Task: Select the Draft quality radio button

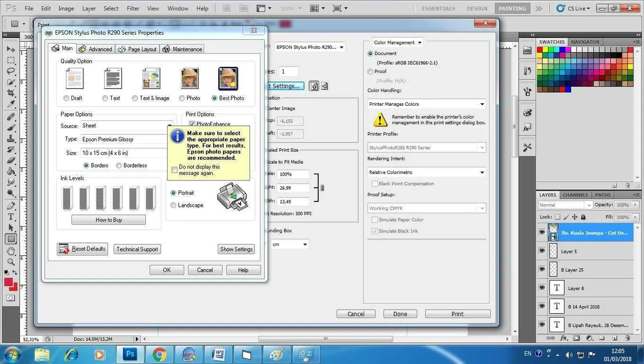Action: click(x=66, y=98)
